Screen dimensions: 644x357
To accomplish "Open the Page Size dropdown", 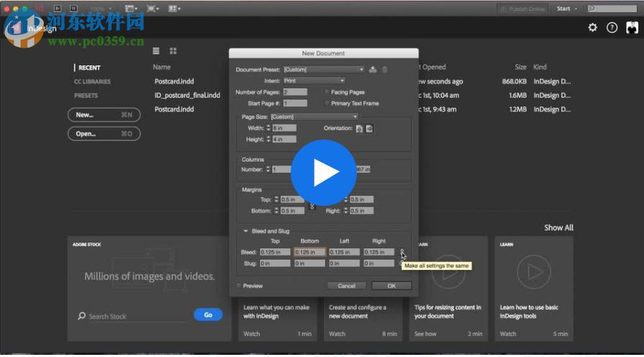I will (314, 117).
